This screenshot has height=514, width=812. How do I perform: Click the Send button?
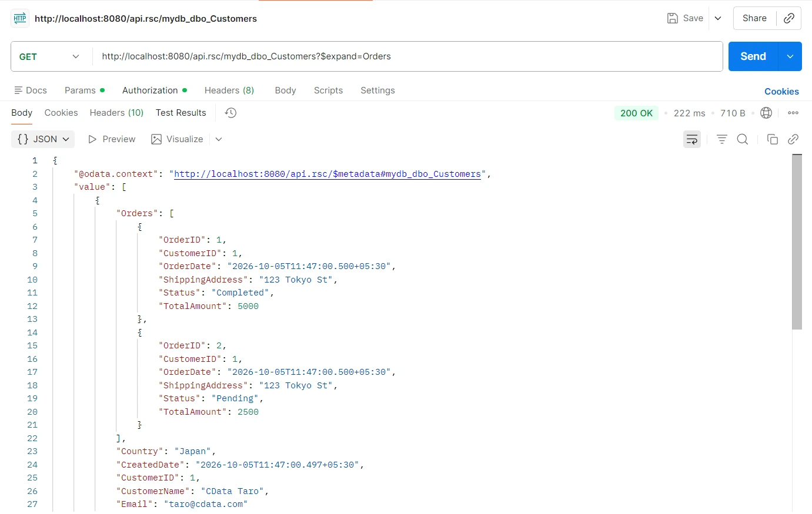coord(753,56)
